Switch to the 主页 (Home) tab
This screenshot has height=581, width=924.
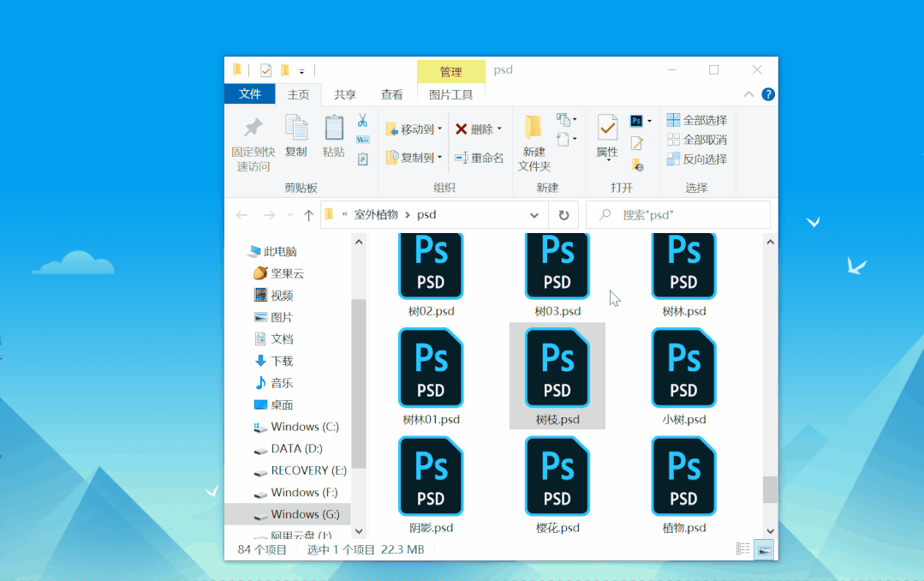[x=298, y=94]
